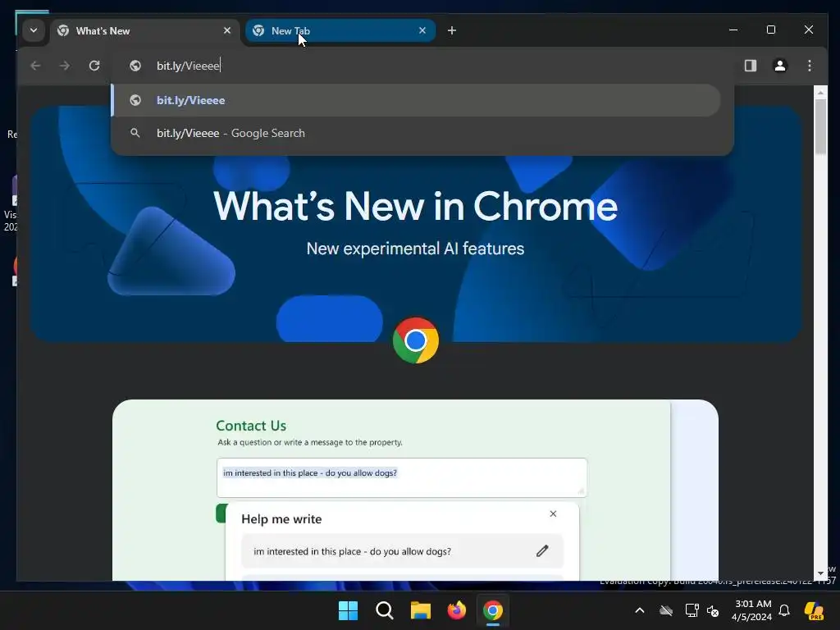Close the Help me write popup
The image size is (840, 630).
(x=553, y=514)
